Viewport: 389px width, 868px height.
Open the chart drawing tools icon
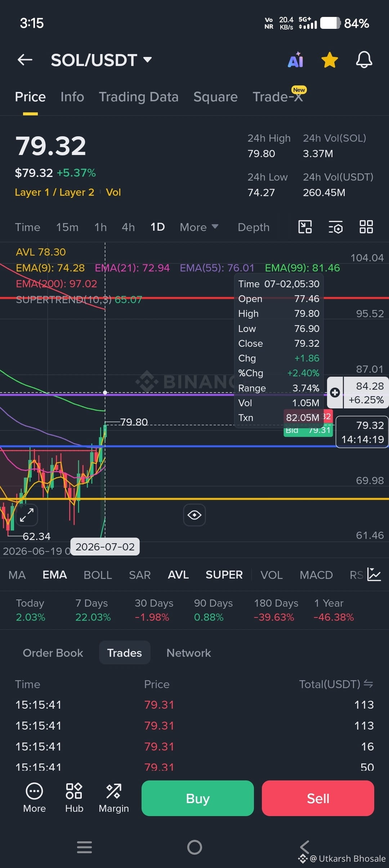pos(305,227)
